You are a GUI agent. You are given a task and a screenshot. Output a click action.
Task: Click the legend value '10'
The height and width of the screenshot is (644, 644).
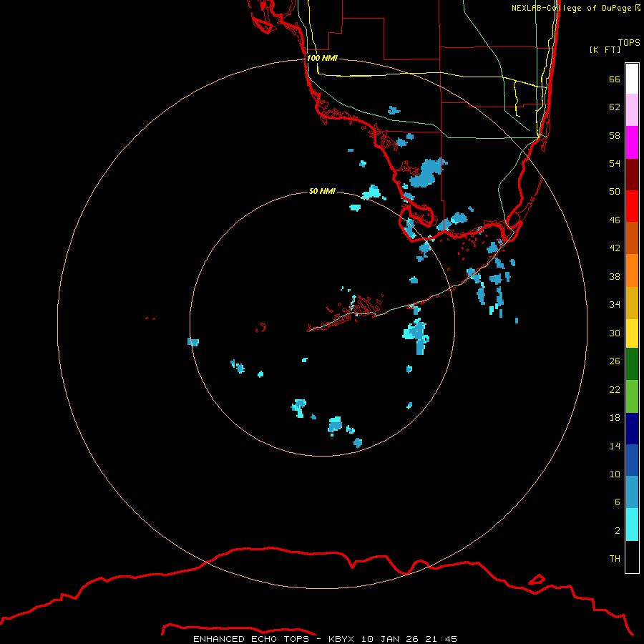615,474
